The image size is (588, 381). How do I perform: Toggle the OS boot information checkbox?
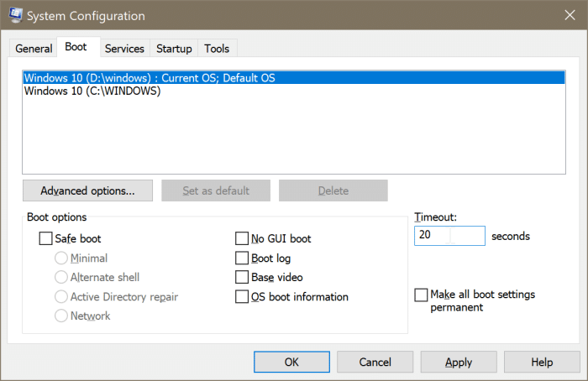(x=242, y=296)
